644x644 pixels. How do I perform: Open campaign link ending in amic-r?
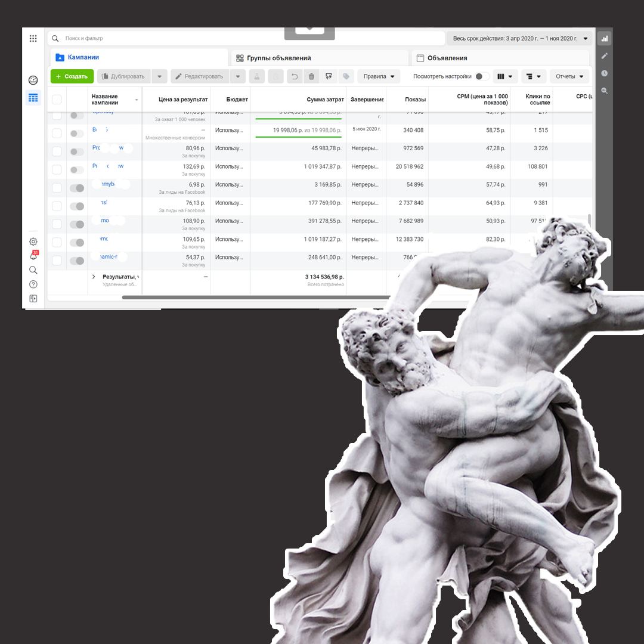point(109,256)
